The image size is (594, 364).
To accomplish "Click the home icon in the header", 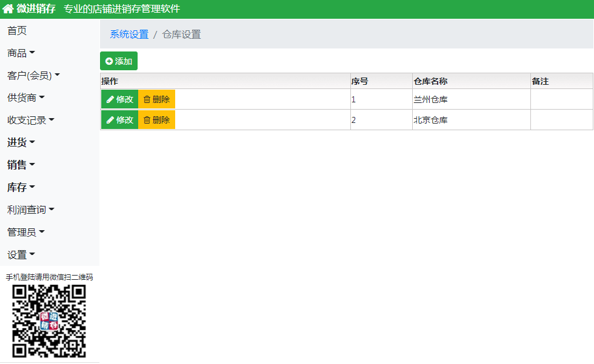I will pos(8,8).
